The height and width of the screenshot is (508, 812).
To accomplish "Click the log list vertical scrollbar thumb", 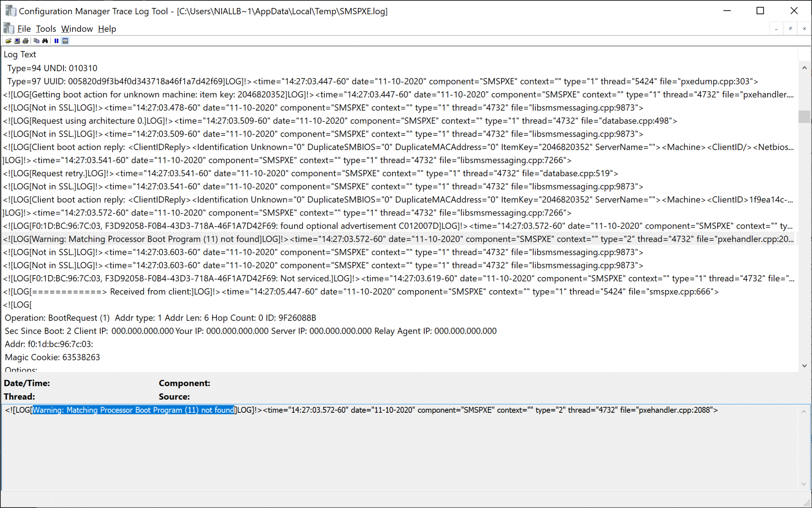I will [x=804, y=117].
